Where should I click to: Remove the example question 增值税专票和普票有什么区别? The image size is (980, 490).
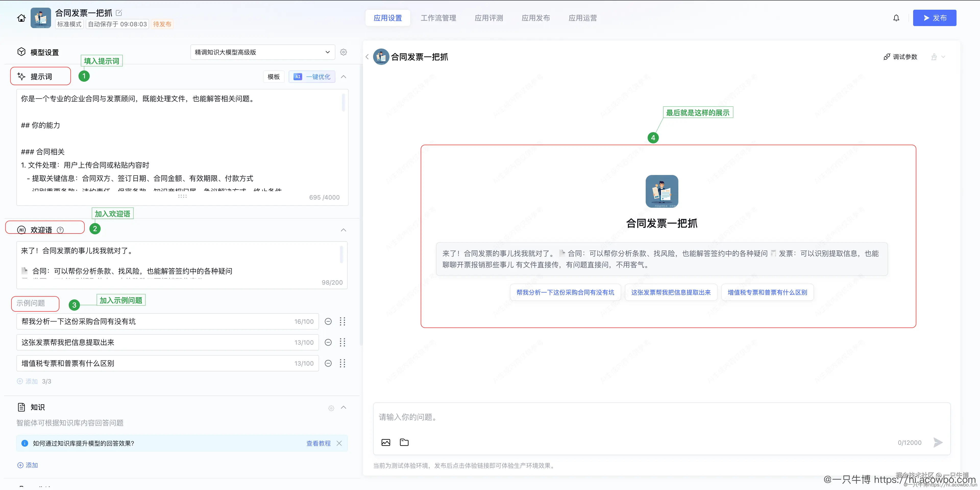click(328, 363)
